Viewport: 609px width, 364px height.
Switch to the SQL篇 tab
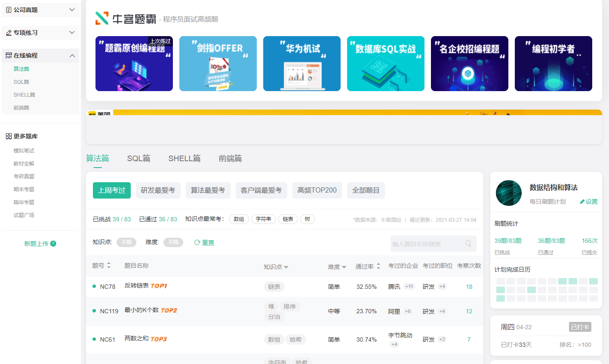coord(138,158)
